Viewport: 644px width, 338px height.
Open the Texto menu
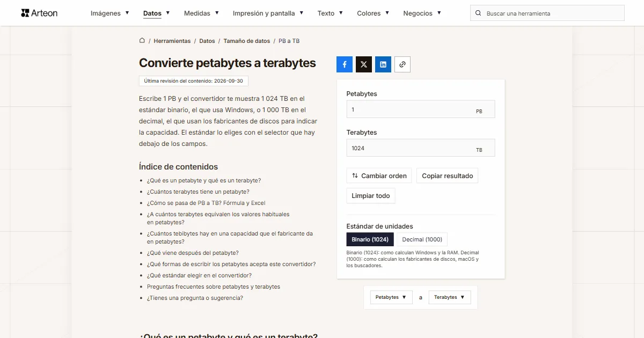[x=330, y=13]
